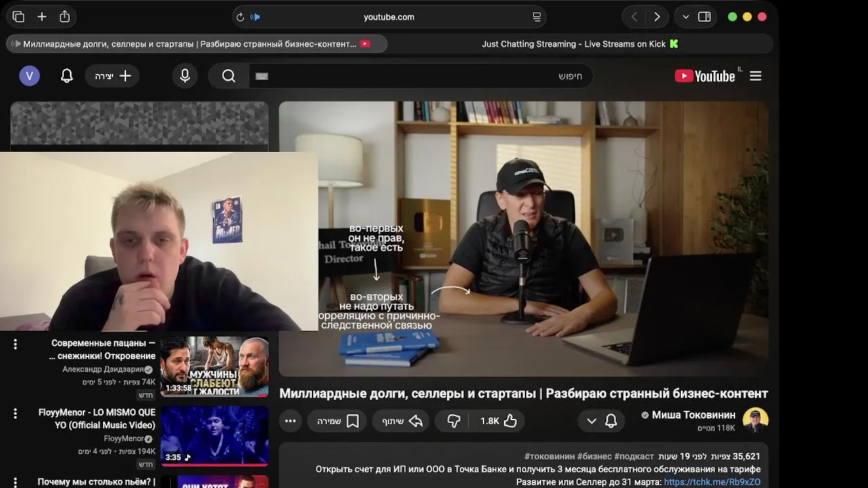The image size is (868, 488).
Task: Dislike the video thumbs down
Action: [454, 421]
